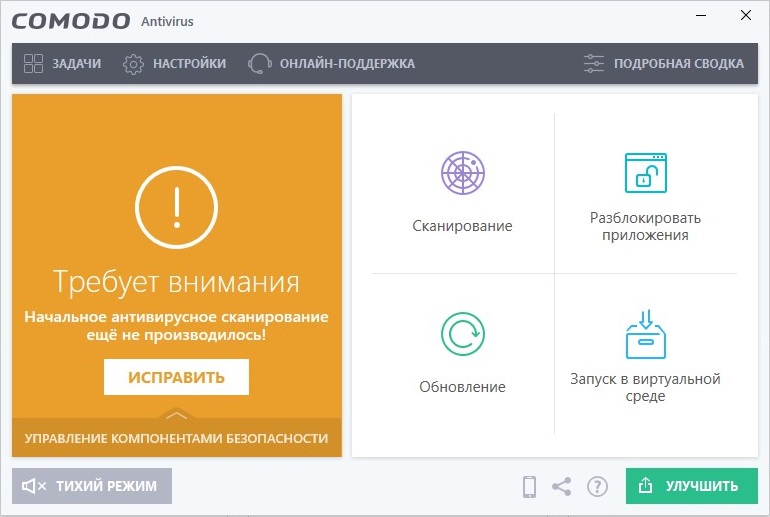Viewport: 770px width, 517px height.
Task: Switch to ПОДРОБНАЯ СВОДКА detailed view
Action: [x=664, y=64]
